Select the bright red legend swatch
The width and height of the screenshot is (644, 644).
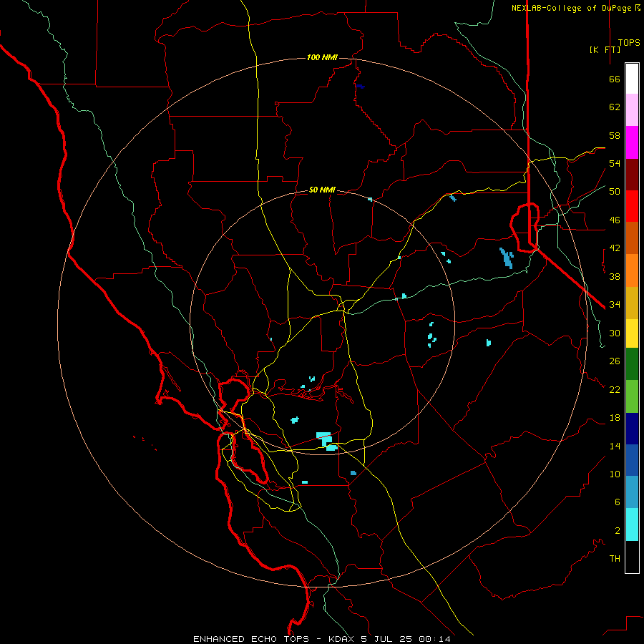632,206
